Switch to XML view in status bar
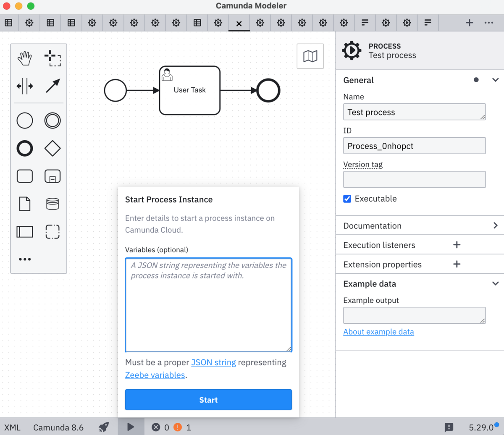The height and width of the screenshot is (435, 504). (12, 427)
